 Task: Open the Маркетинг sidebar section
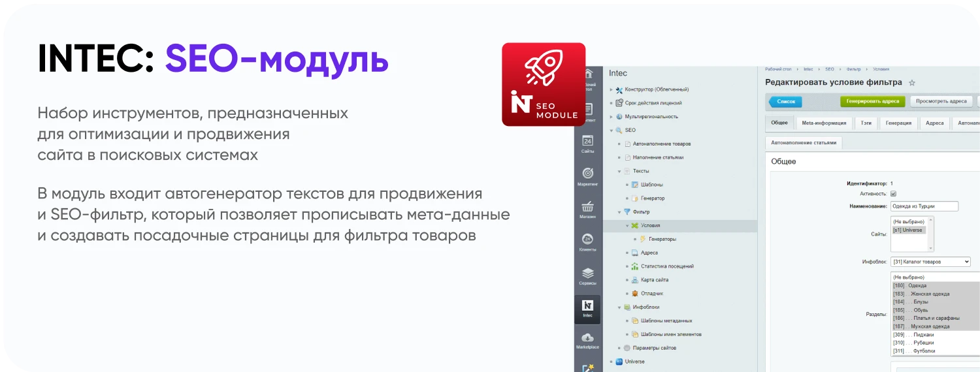tap(587, 176)
